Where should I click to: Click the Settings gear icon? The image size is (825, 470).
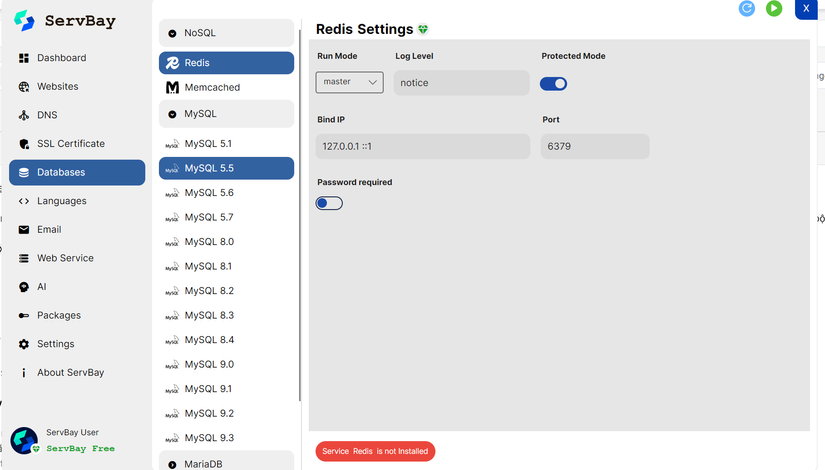point(24,344)
